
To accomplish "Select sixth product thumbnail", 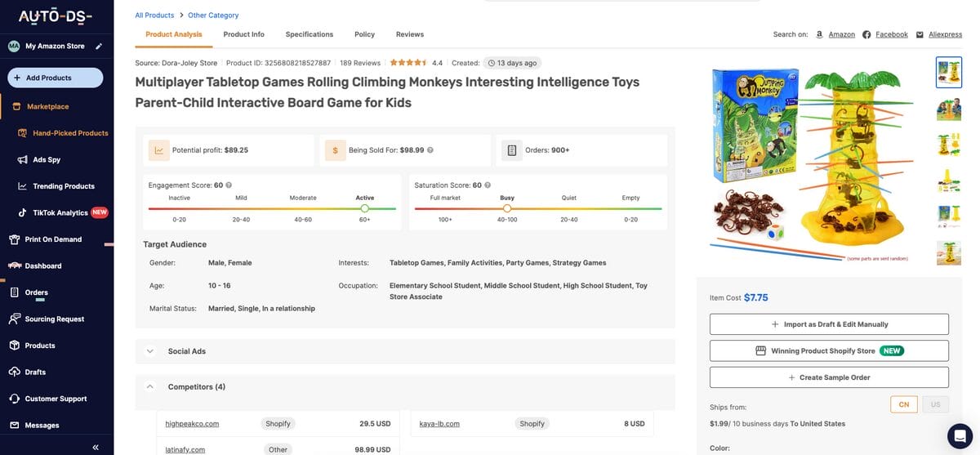I will coord(948,252).
